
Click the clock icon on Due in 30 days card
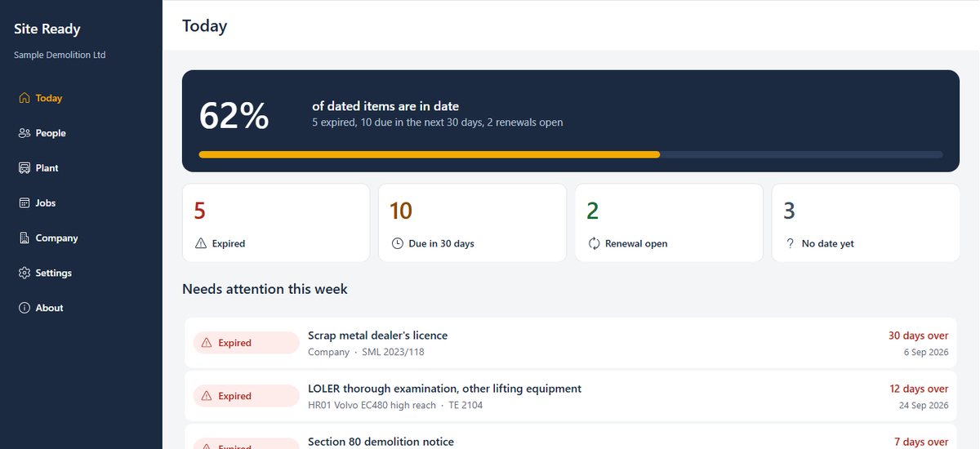(x=398, y=243)
